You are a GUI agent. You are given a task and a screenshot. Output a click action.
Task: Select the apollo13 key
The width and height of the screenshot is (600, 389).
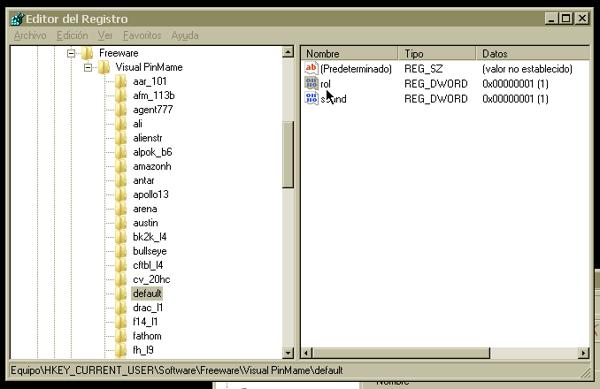click(150, 195)
